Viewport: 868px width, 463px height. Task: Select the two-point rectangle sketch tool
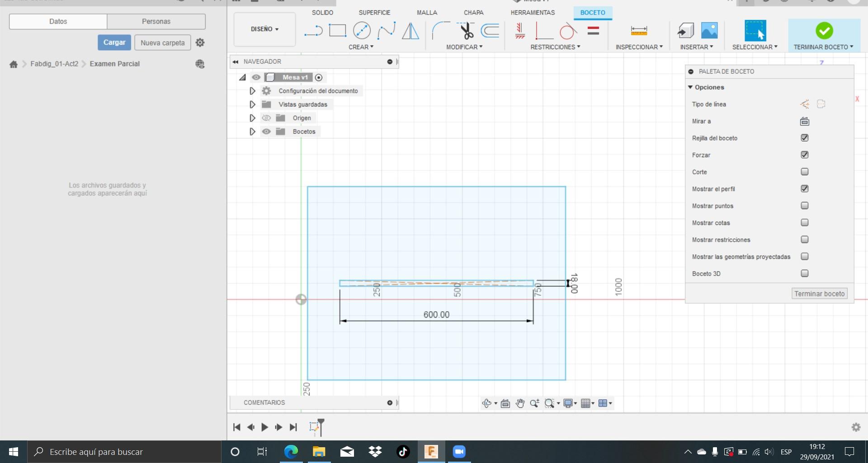pyautogui.click(x=337, y=31)
